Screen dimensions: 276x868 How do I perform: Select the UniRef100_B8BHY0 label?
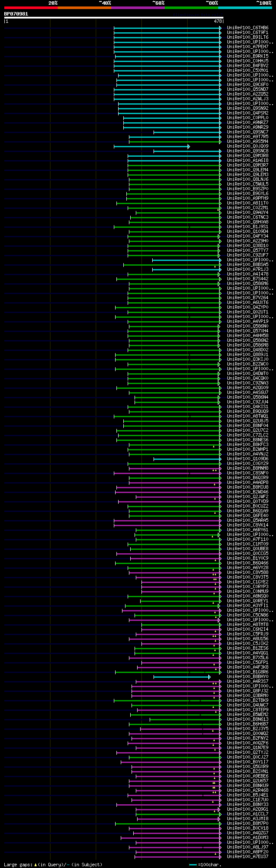(x=248, y=676)
